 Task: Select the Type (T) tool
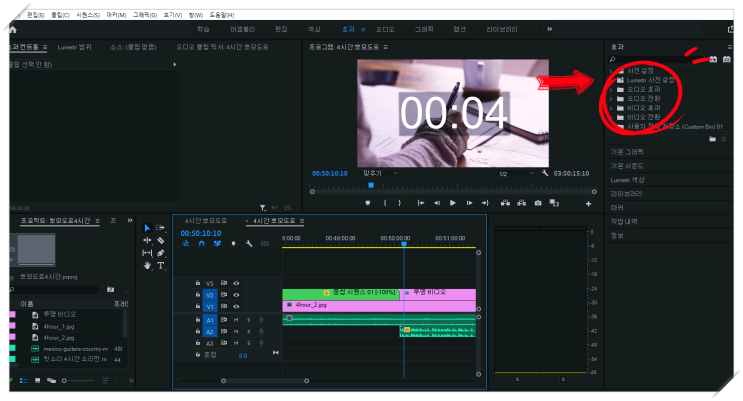pos(161,265)
